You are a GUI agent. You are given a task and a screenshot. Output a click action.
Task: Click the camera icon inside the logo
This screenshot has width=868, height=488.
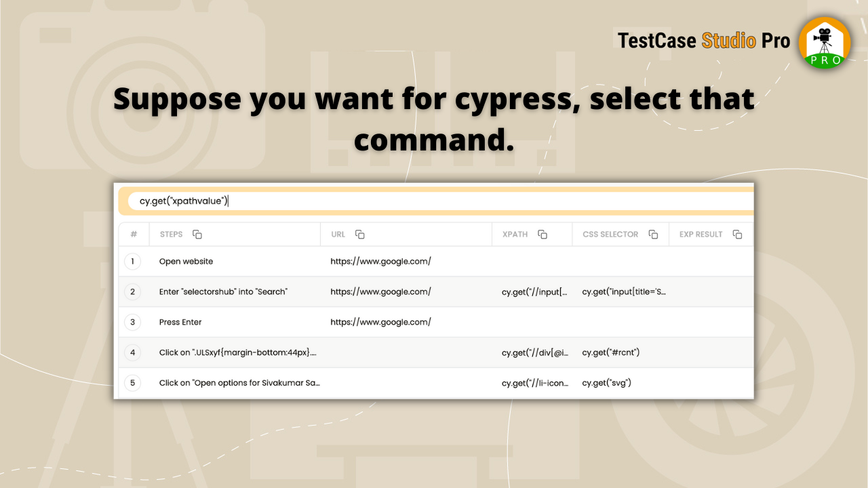pyautogui.click(x=824, y=35)
